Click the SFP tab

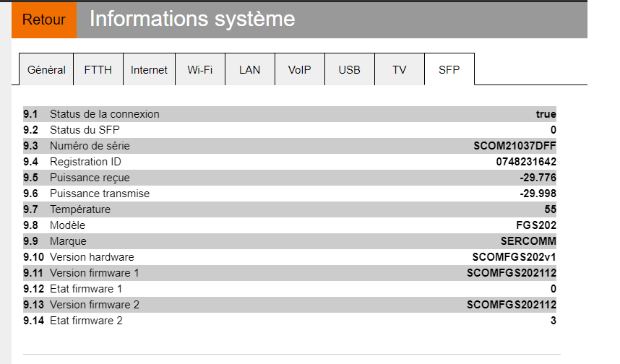[x=449, y=70]
